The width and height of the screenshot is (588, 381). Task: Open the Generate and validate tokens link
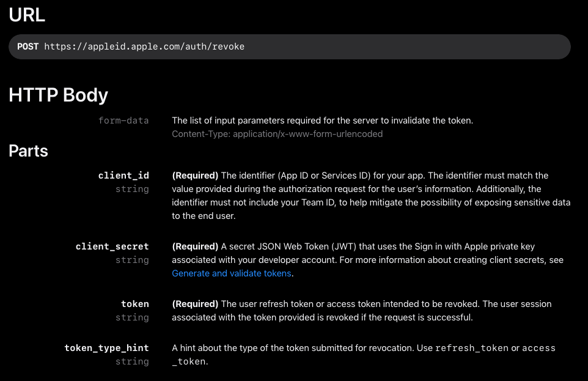[x=232, y=273]
